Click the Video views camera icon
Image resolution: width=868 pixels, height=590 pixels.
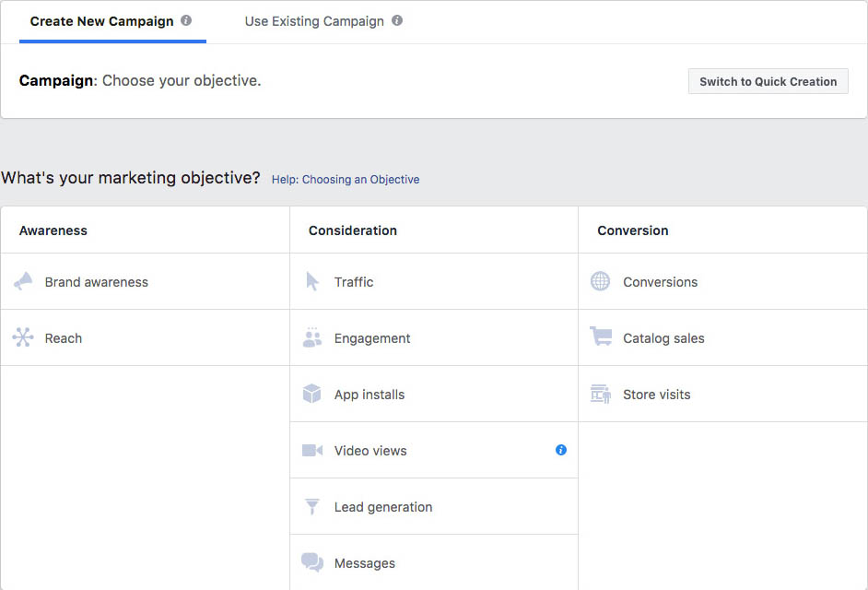312,451
